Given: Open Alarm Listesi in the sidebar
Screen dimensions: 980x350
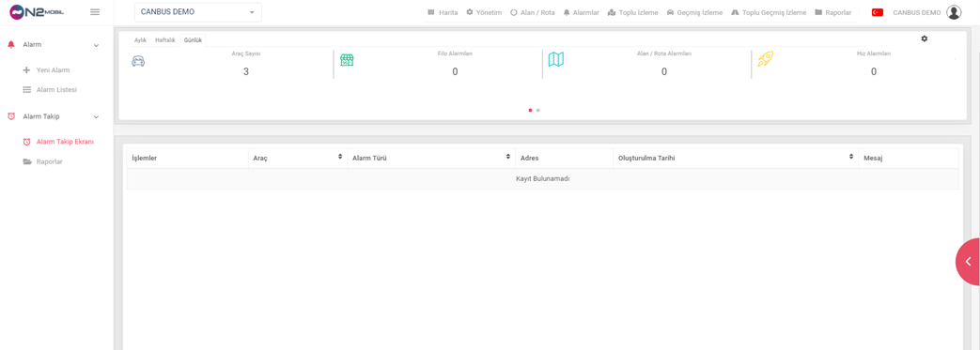Looking at the screenshot, I should (x=57, y=90).
